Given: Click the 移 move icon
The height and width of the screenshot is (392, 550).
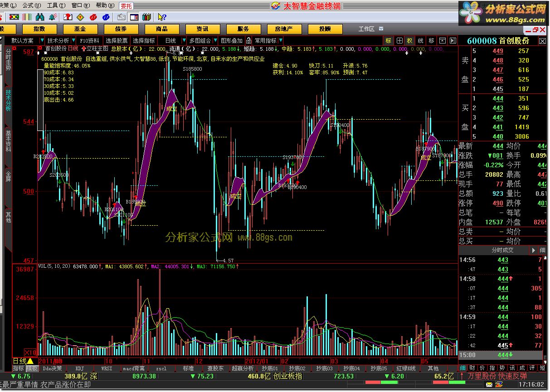Looking at the screenshot, I should click(431, 40).
